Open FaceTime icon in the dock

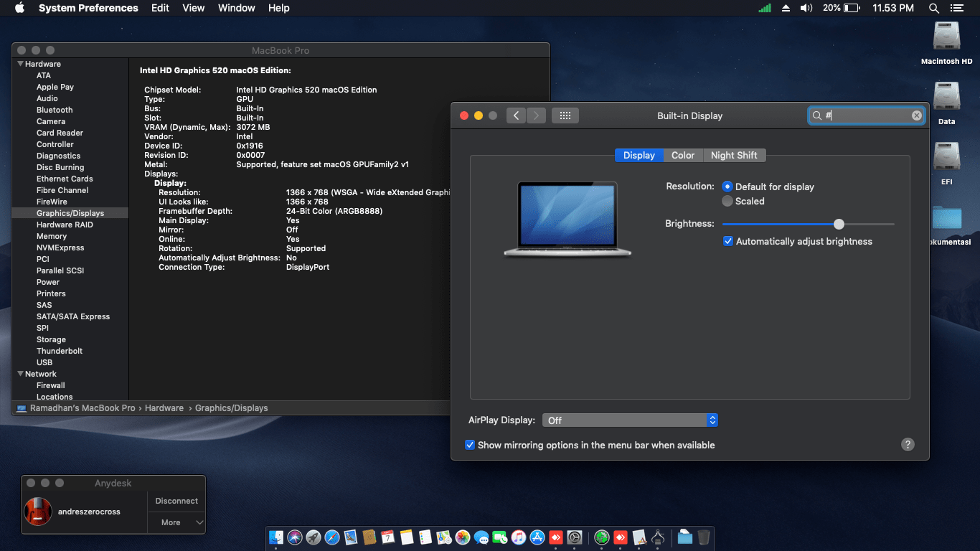point(500,537)
